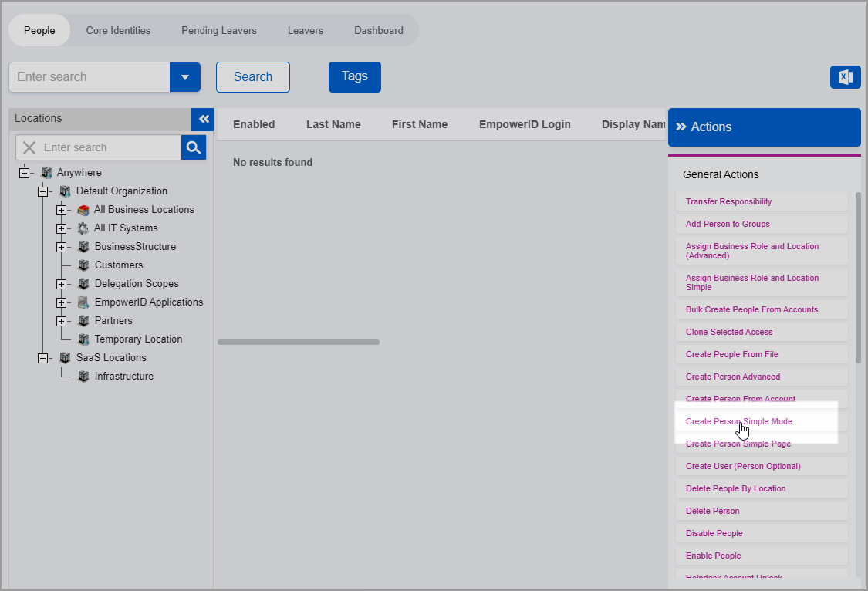Click the main Enter search input field

point(89,77)
